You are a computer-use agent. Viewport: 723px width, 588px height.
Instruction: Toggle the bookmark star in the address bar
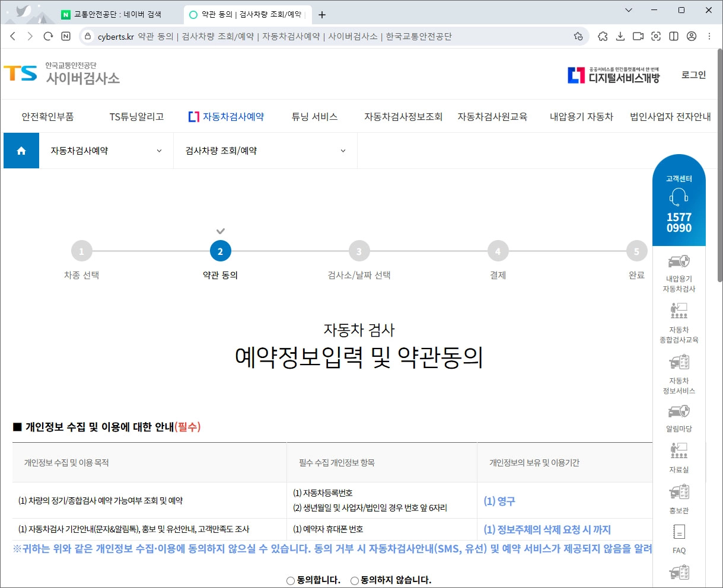(578, 36)
